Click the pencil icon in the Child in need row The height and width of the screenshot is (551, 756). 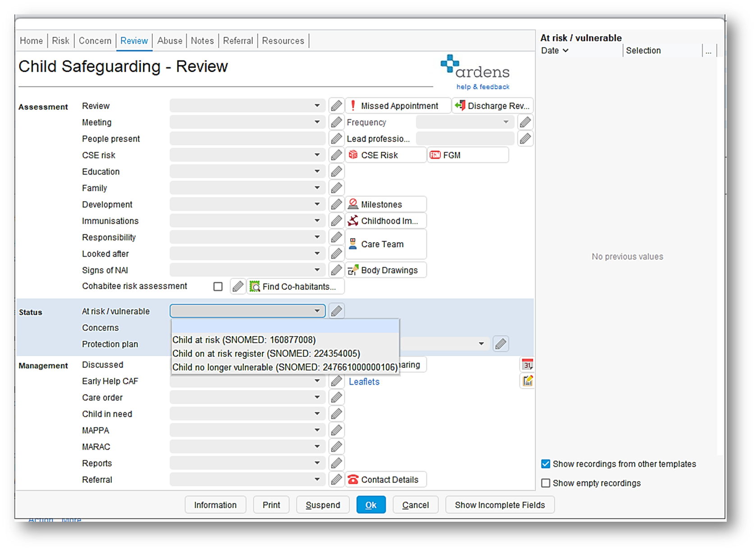(x=336, y=414)
